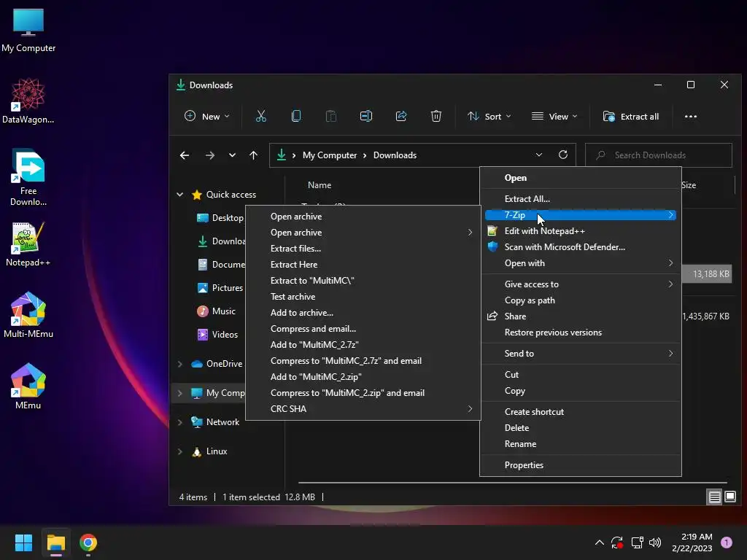Refresh the Downloads folder

[x=562, y=155]
